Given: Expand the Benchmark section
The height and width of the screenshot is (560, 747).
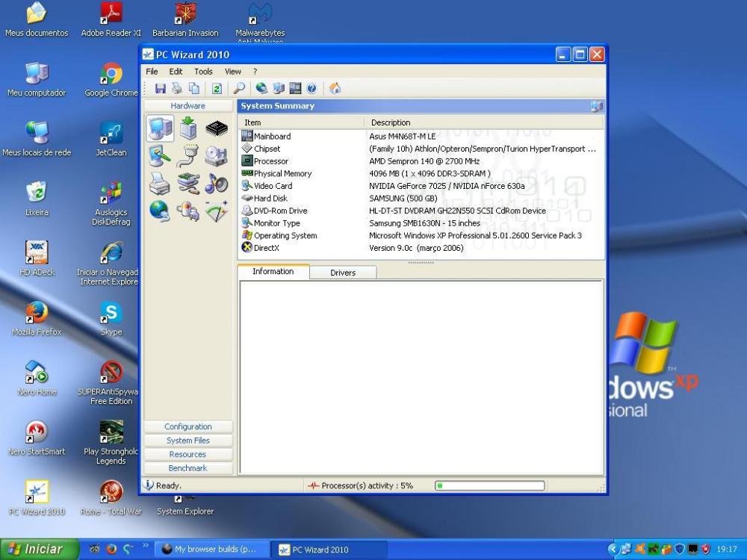Looking at the screenshot, I should [x=188, y=468].
